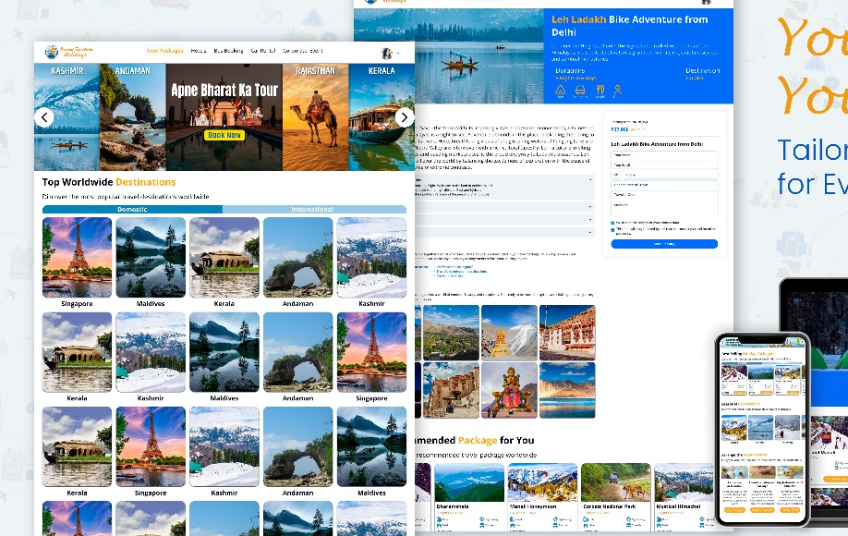Open the golden stupa gallery photo

point(509,332)
